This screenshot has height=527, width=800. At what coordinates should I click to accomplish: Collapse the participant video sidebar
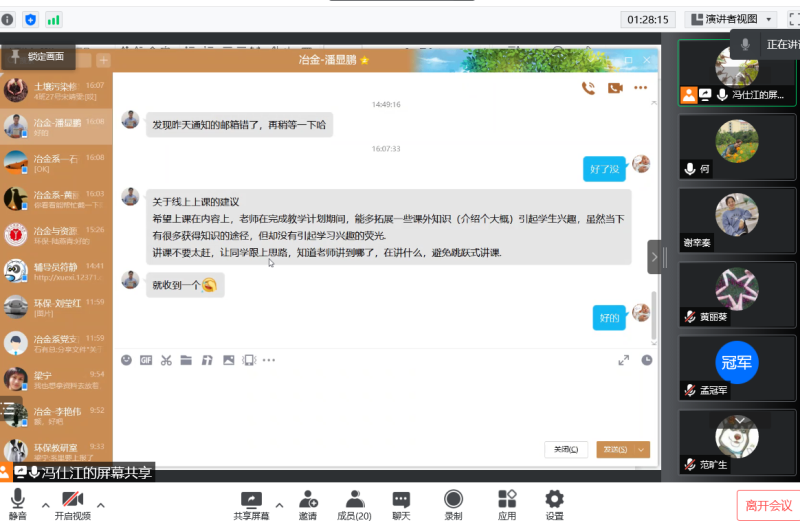coord(654,257)
